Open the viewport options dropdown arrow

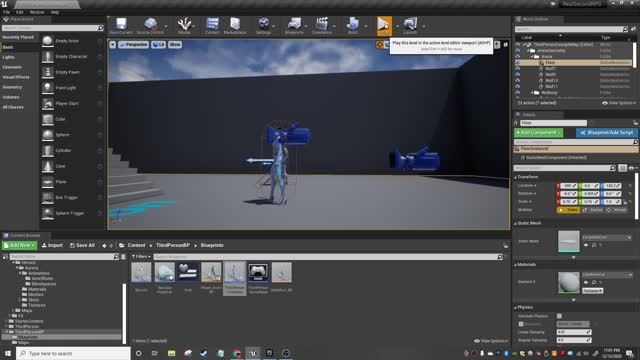click(x=113, y=44)
